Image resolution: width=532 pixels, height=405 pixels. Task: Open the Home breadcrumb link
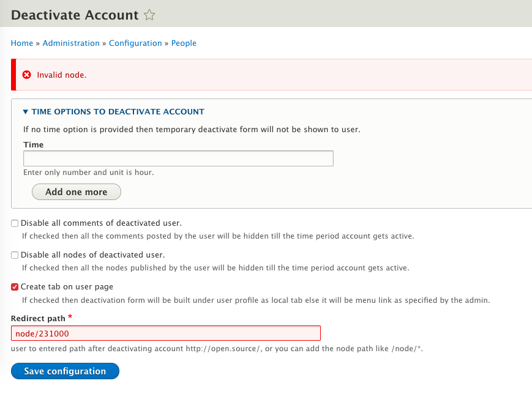21,43
